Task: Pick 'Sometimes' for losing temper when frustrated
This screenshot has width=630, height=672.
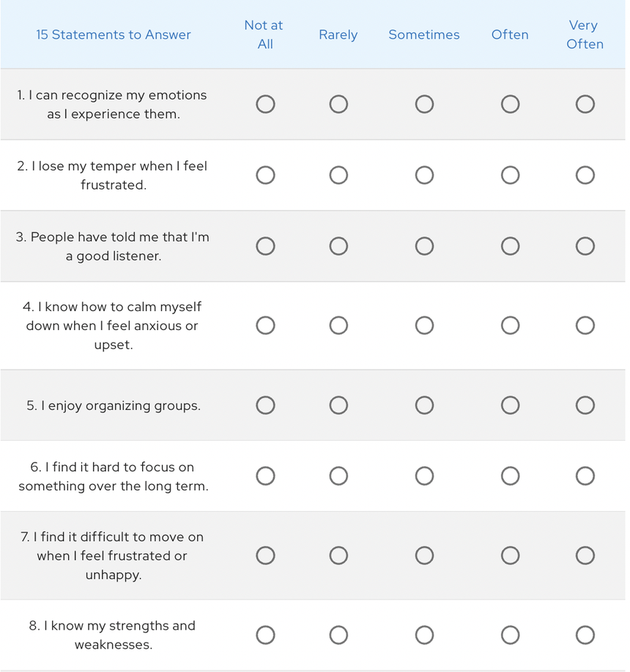Action: coord(424,176)
